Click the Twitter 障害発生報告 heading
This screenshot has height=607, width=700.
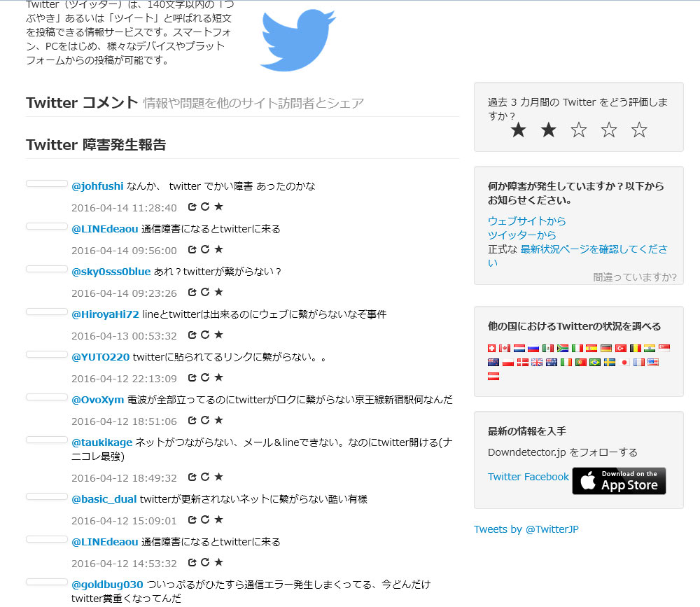pyautogui.click(x=96, y=145)
